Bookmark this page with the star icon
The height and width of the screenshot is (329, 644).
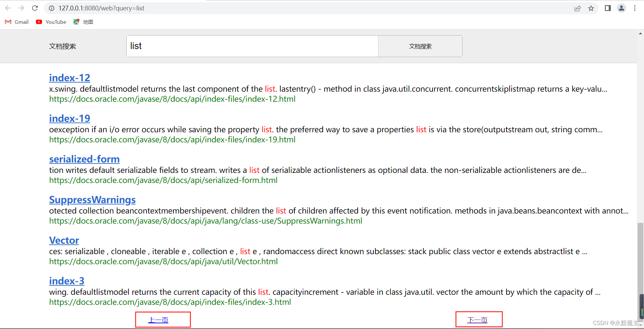click(591, 8)
